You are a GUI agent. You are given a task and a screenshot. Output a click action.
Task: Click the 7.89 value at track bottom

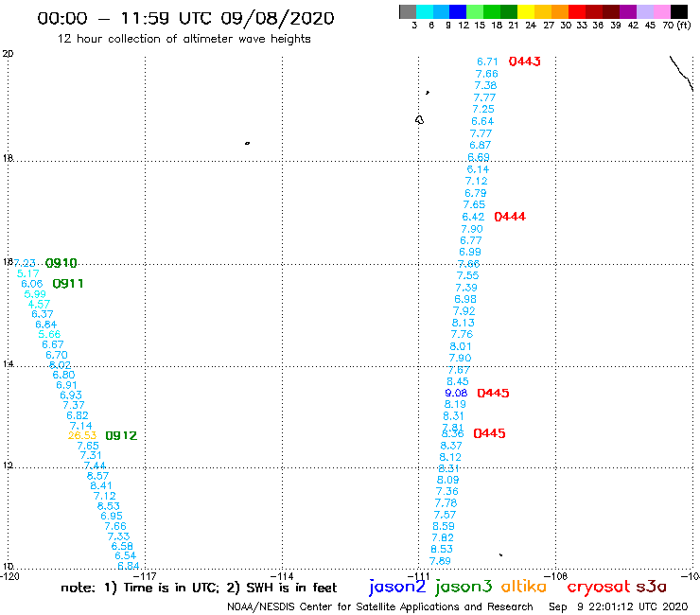pos(440,561)
